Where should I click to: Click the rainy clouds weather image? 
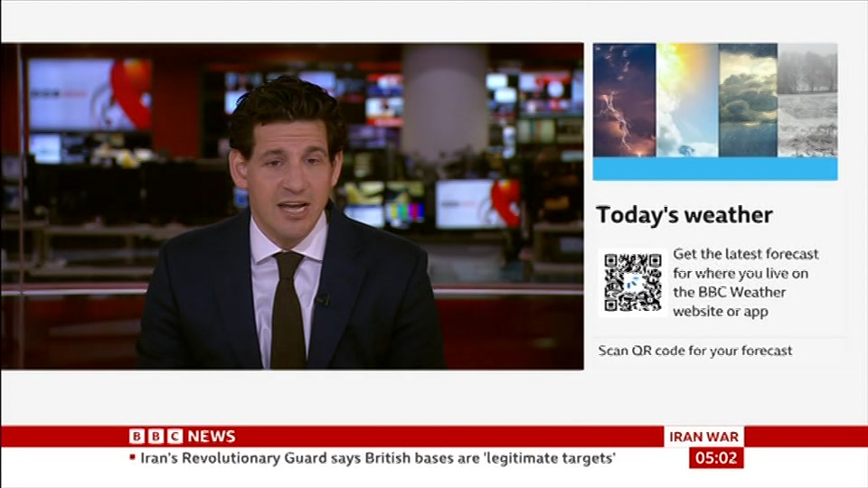pos(748,100)
